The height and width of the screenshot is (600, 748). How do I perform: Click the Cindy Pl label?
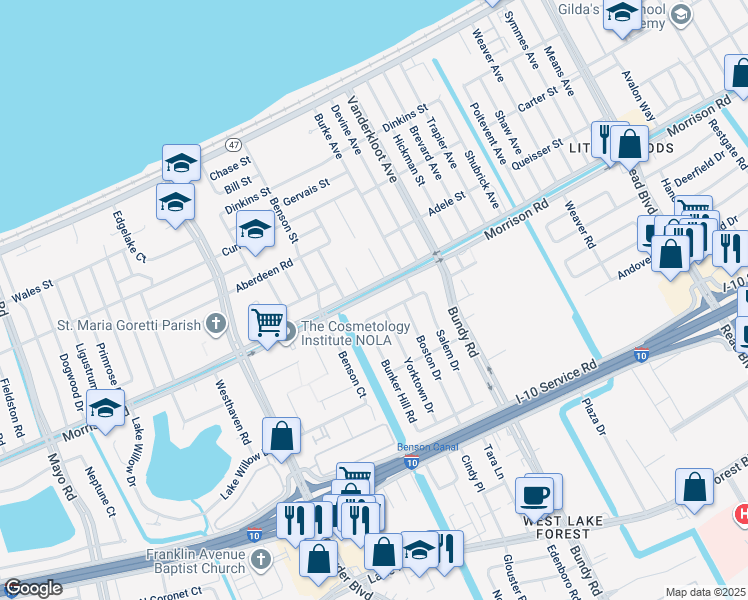(473, 473)
